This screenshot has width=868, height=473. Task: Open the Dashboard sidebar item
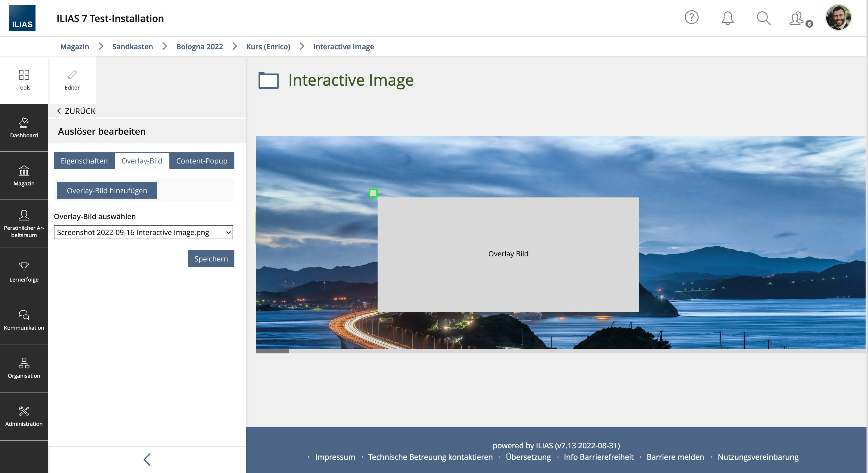24,128
